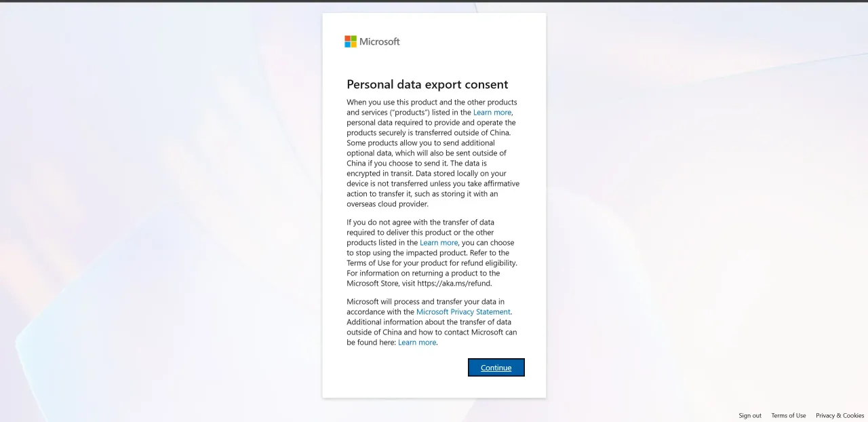
Task: Open the Learn more link ending the last paragraph
Action: pos(417,343)
